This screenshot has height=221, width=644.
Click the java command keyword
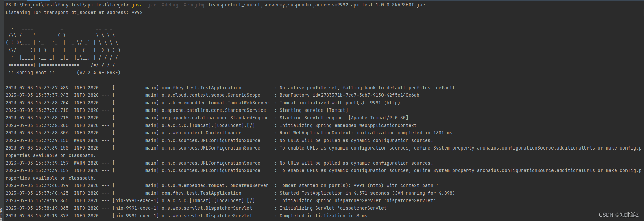click(x=137, y=5)
